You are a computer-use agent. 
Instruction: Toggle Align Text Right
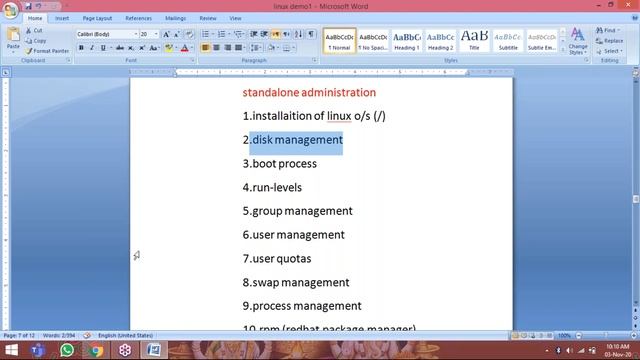(x=227, y=48)
